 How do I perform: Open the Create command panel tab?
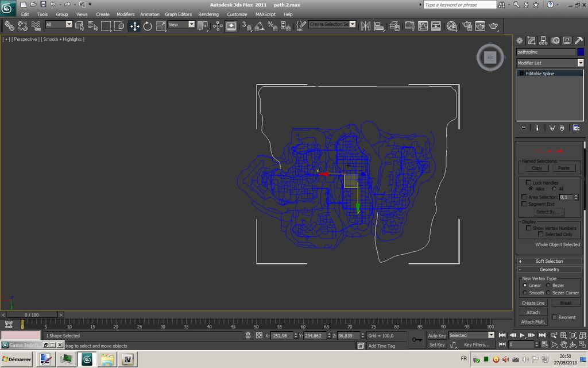pos(520,41)
